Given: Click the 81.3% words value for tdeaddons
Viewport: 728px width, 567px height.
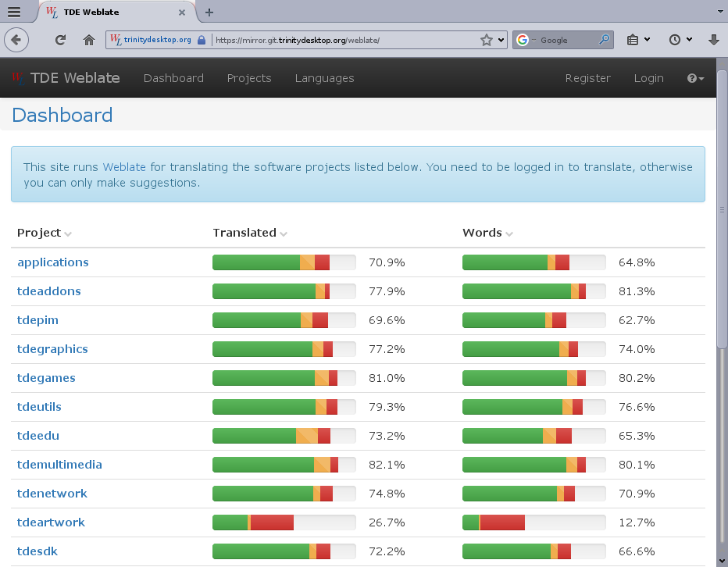Looking at the screenshot, I should point(637,291).
